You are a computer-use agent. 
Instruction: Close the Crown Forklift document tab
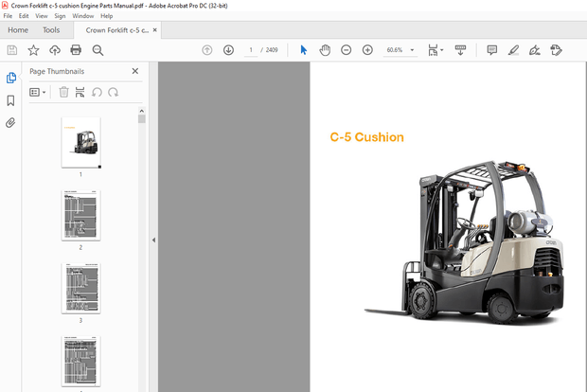155,30
